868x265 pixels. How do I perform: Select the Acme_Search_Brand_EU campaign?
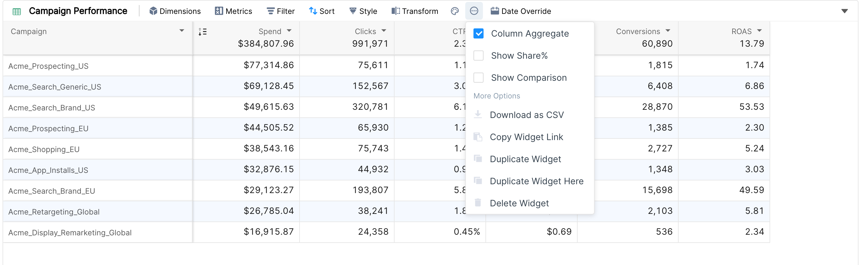pyautogui.click(x=51, y=191)
